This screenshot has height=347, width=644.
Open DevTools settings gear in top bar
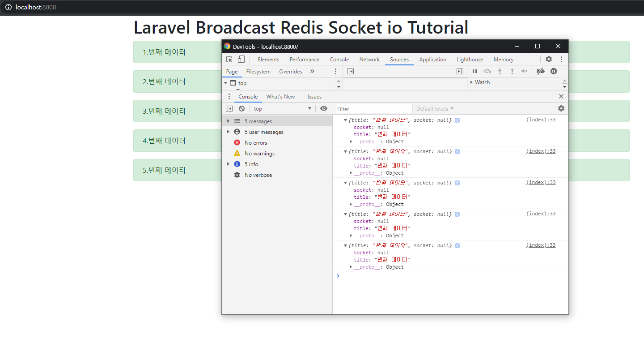[x=549, y=59]
